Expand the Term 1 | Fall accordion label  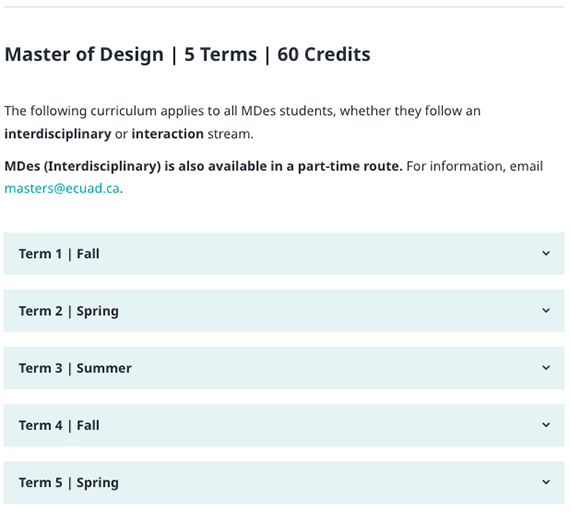(x=59, y=254)
